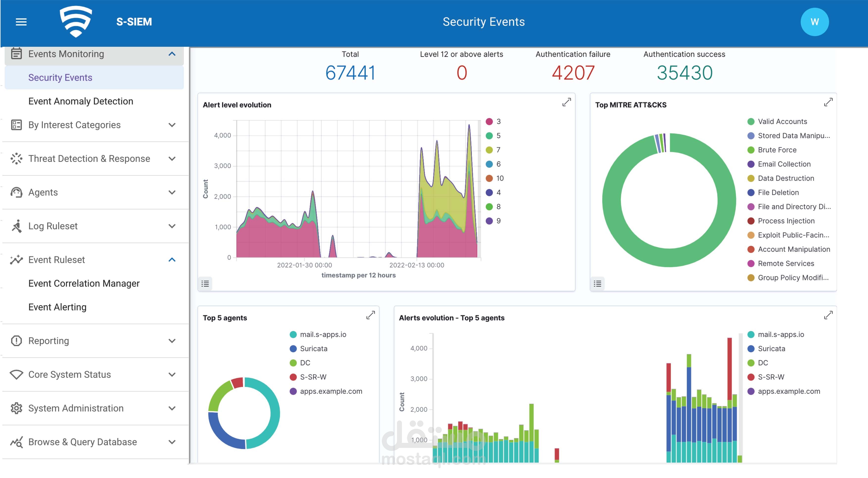Toggle Email Collection legend entry
Screen dimensions: 868x478
779,164
